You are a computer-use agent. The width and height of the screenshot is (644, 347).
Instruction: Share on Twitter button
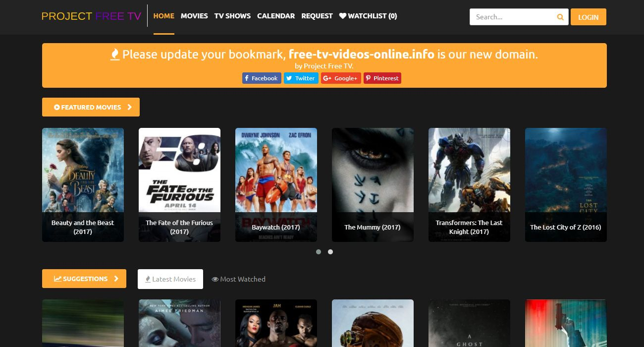[x=301, y=78]
